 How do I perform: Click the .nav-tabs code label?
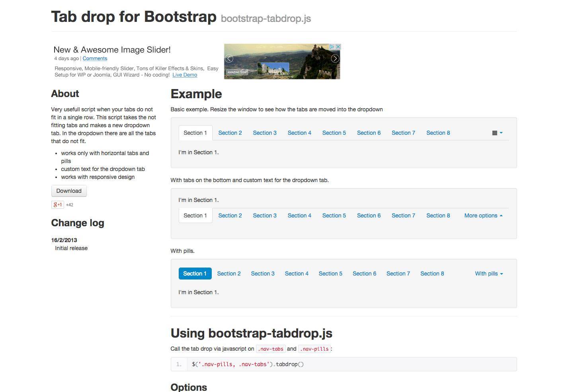click(x=271, y=349)
